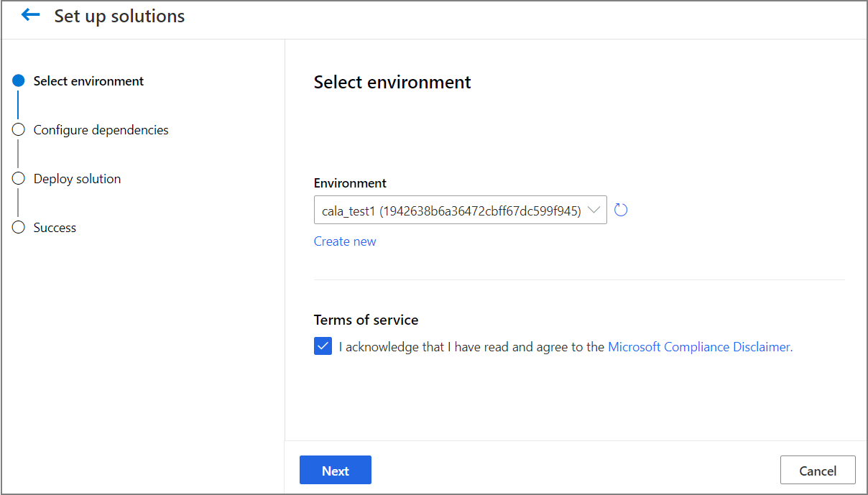The width and height of the screenshot is (868, 495).
Task: Click the Set up solutions page title
Action: point(119,16)
